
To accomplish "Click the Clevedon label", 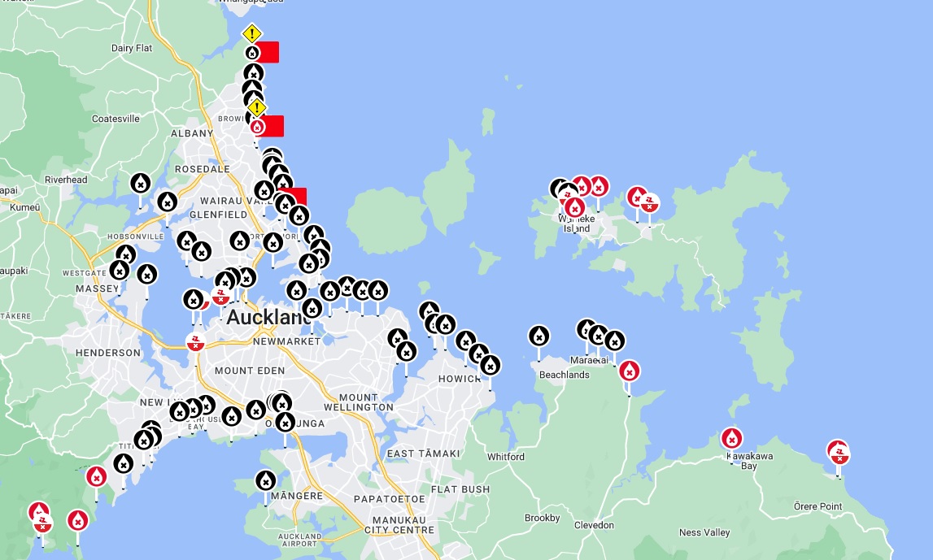I will click(x=594, y=525).
